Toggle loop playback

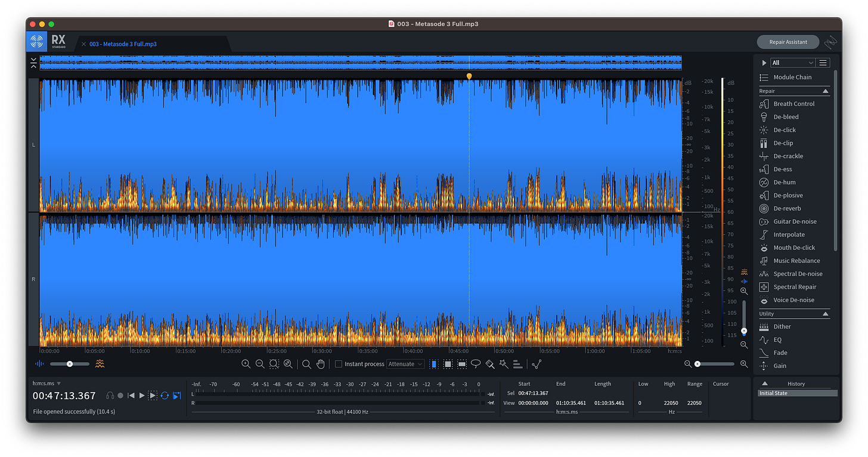pyautogui.click(x=165, y=396)
